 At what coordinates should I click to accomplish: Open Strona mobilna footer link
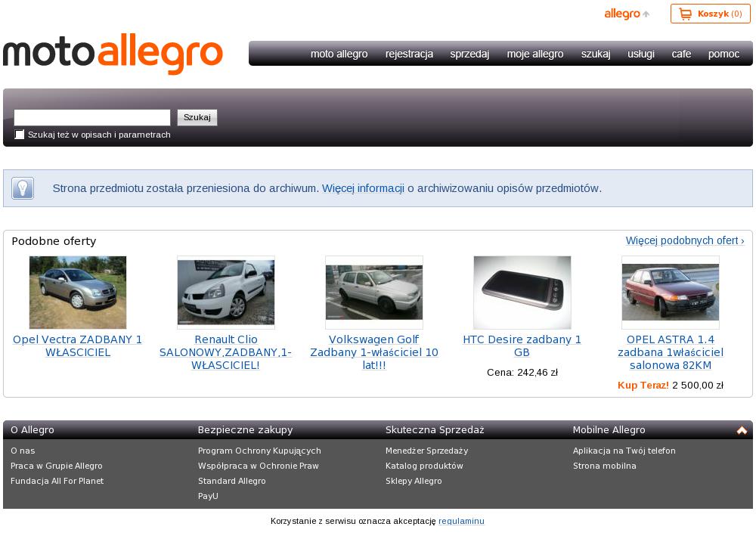point(605,466)
